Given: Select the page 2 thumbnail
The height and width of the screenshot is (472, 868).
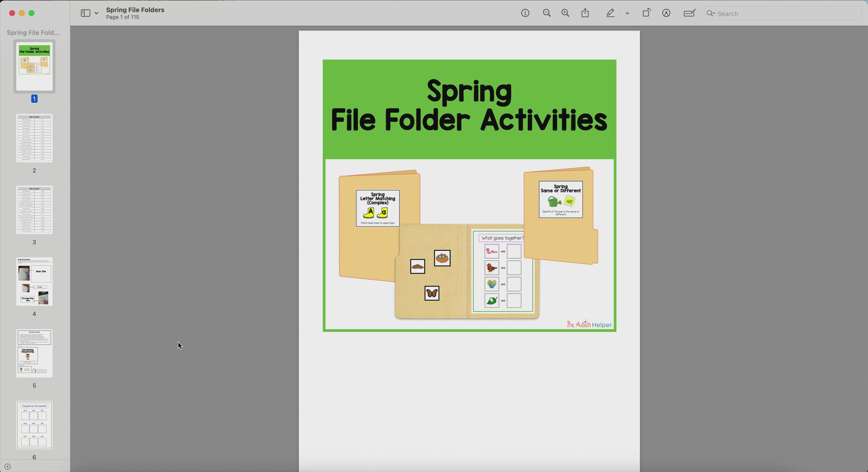Looking at the screenshot, I should pyautogui.click(x=34, y=138).
